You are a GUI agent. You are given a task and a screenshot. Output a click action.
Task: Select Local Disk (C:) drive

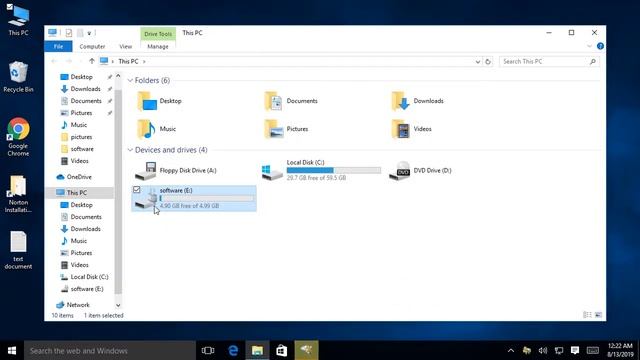[x=321, y=171]
